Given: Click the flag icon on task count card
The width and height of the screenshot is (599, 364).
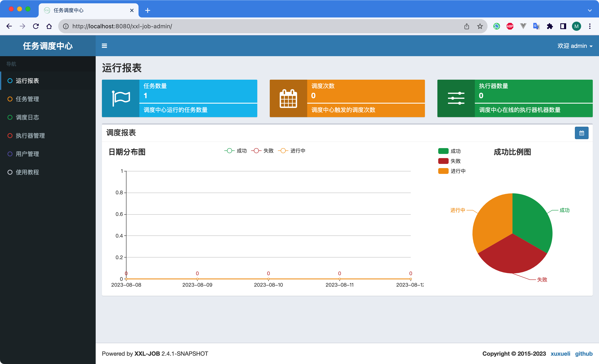Looking at the screenshot, I should 121,98.
